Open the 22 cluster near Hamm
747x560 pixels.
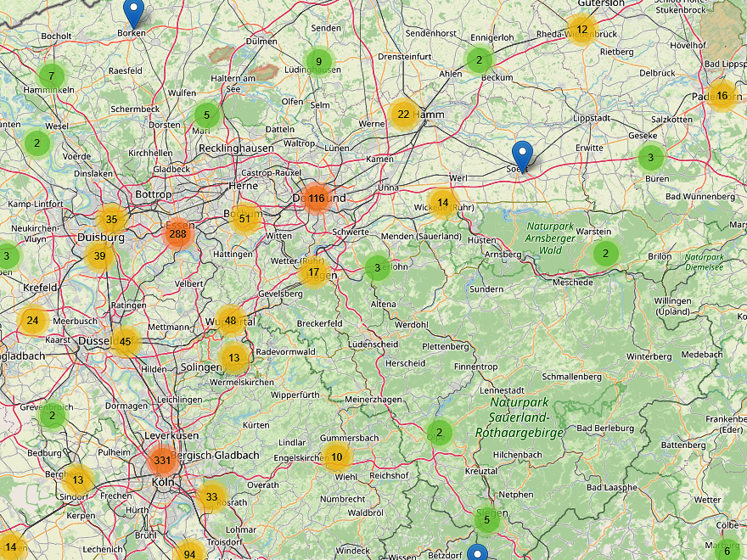[x=403, y=114]
